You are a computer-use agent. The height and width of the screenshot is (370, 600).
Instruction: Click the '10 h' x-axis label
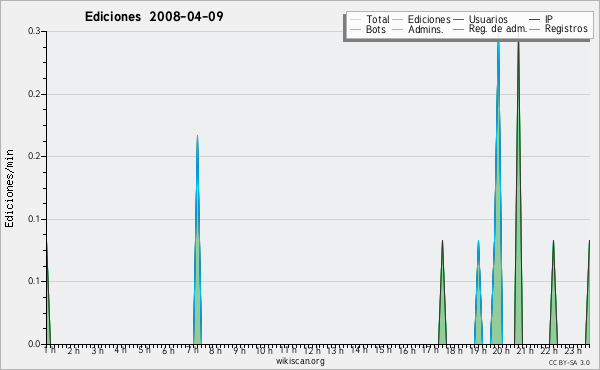coord(264,350)
